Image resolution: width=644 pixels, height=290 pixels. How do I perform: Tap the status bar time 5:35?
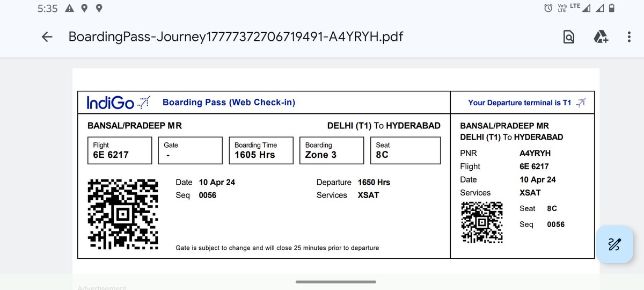[48, 9]
